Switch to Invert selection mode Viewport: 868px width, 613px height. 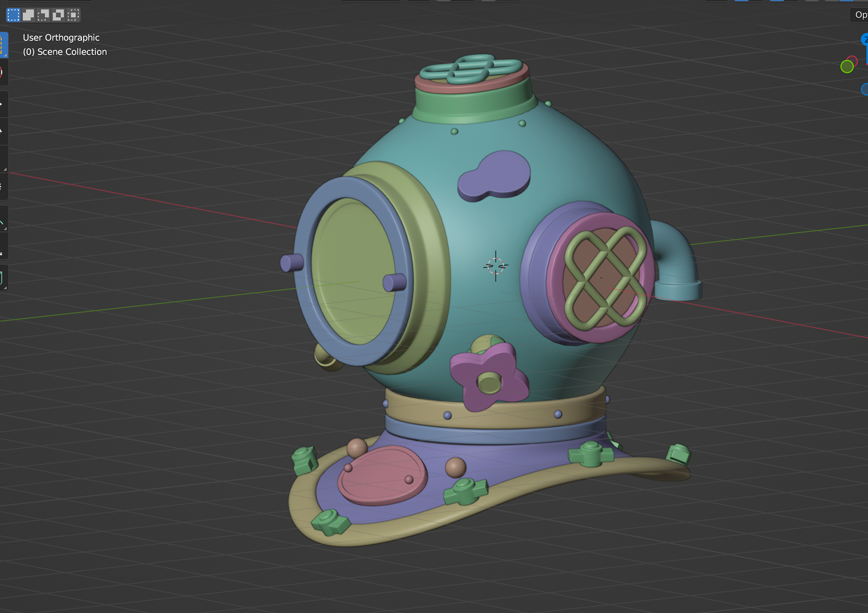coord(58,15)
